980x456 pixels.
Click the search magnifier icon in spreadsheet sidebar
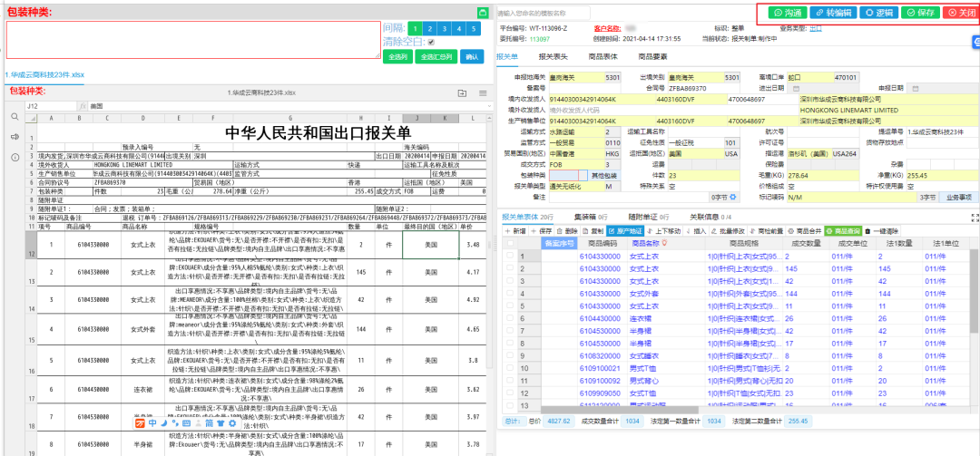point(15,117)
